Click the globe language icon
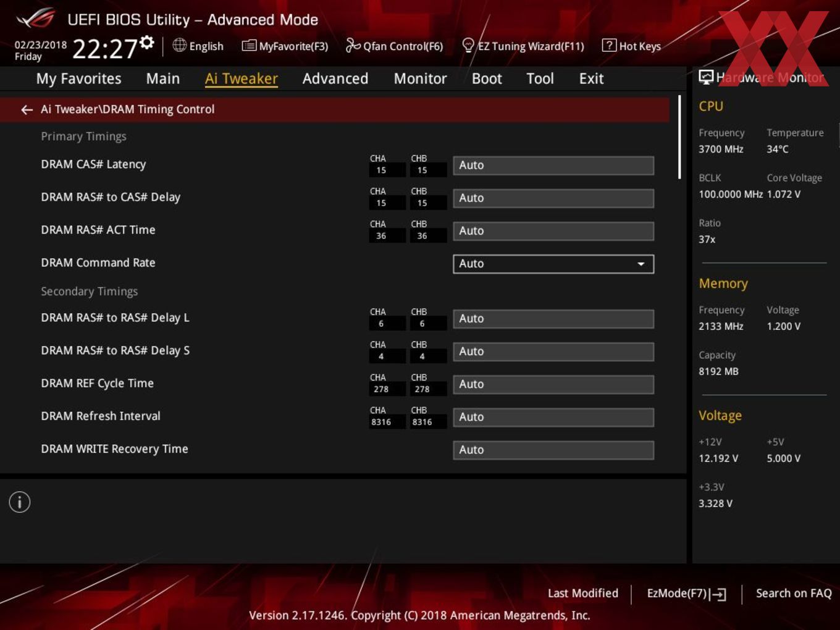The image size is (840, 630). (x=179, y=45)
